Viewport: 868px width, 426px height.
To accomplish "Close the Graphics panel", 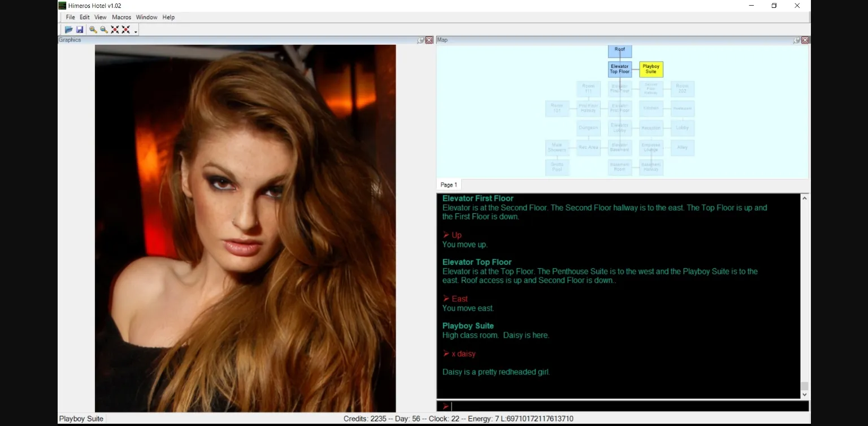I will [429, 40].
